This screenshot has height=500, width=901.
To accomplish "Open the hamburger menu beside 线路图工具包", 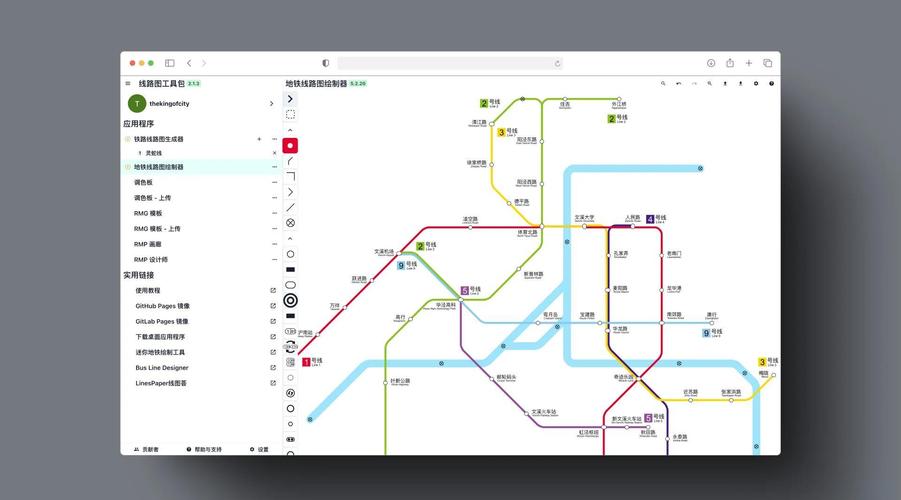I will click(128, 83).
